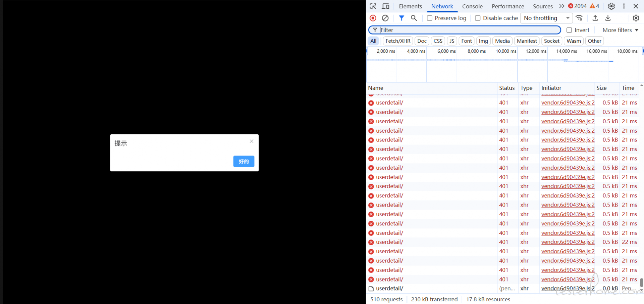Switch to the Console tab
Image resolution: width=644 pixels, height=304 pixels.
tap(472, 6)
